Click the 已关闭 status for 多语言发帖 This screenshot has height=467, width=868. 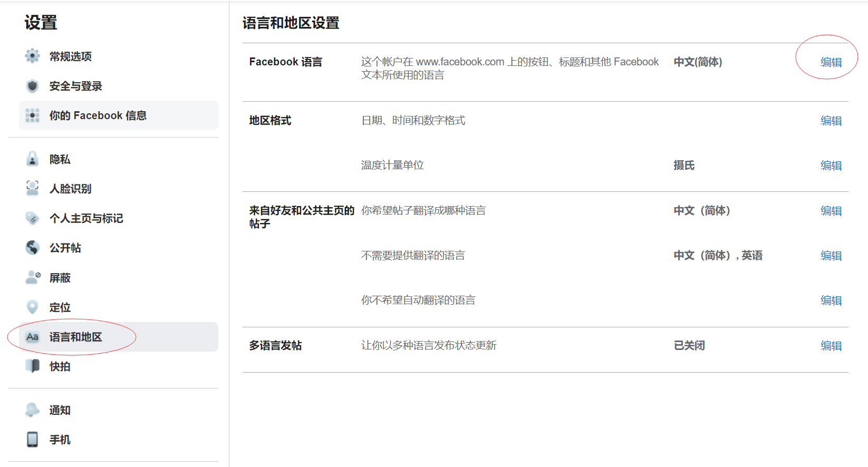point(689,346)
